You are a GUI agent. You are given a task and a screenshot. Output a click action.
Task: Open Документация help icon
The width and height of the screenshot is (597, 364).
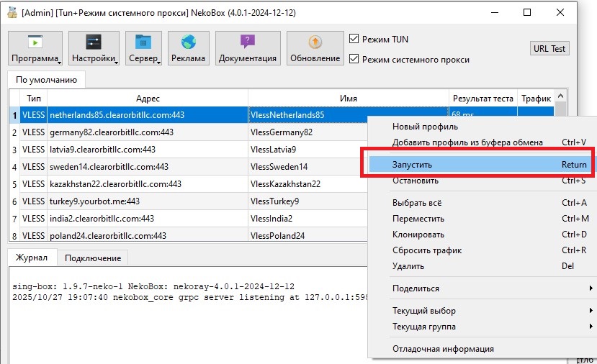tap(247, 42)
